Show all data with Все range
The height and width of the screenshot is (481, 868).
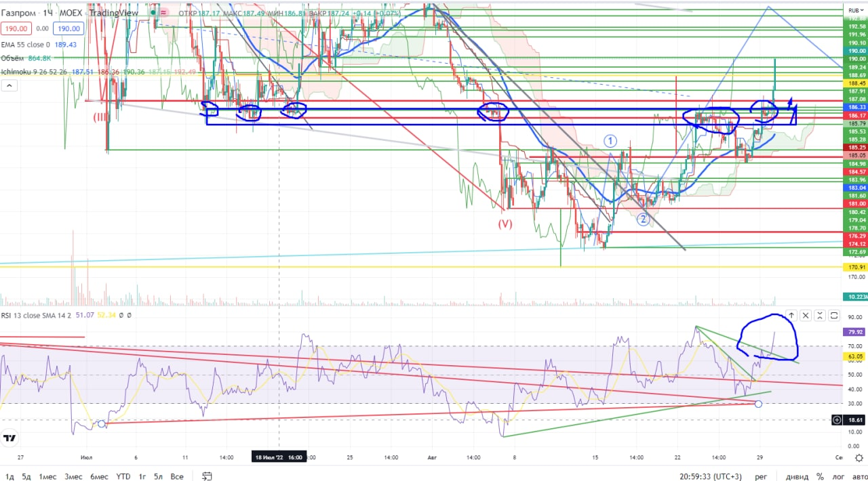click(177, 476)
